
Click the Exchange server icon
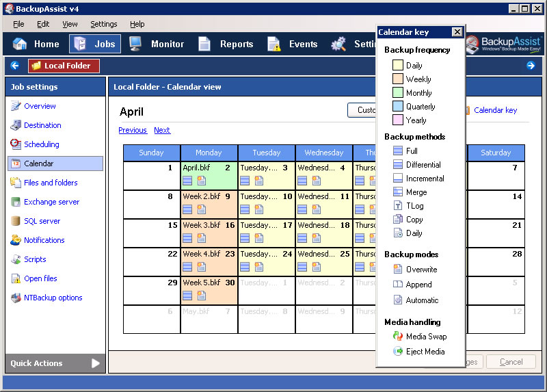16,202
